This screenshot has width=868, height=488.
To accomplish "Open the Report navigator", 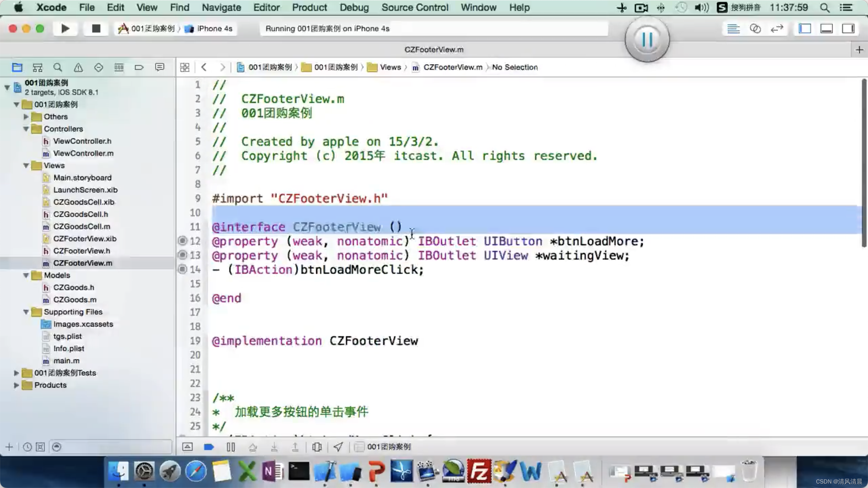I will pyautogui.click(x=159, y=67).
